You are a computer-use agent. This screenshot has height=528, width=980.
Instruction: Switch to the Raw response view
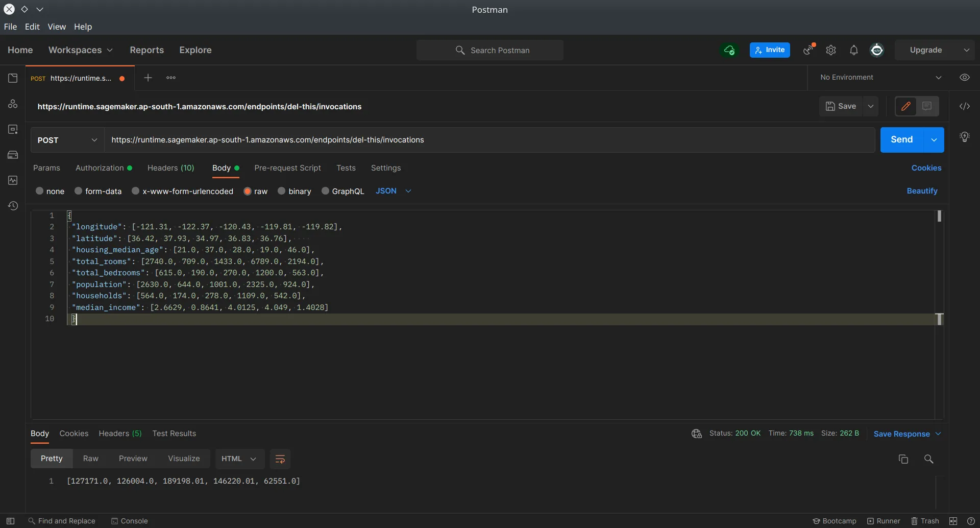point(91,459)
